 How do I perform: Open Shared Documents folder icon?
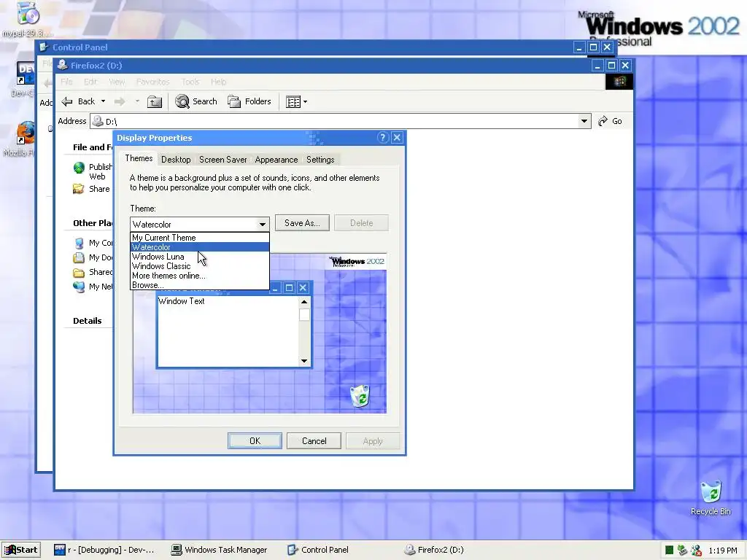coord(79,273)
